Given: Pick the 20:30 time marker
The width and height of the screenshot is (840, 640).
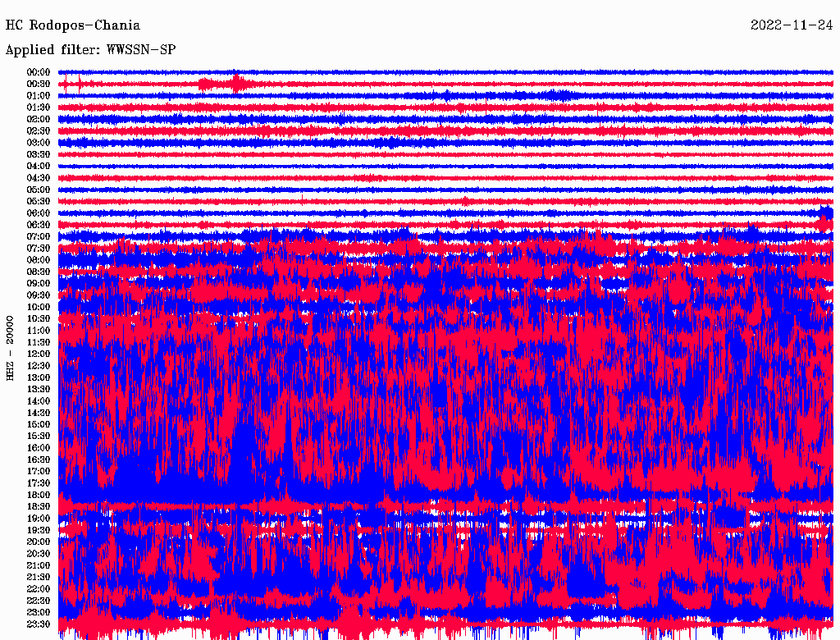Looking at the screenshot, I should [x=39, y=554].
